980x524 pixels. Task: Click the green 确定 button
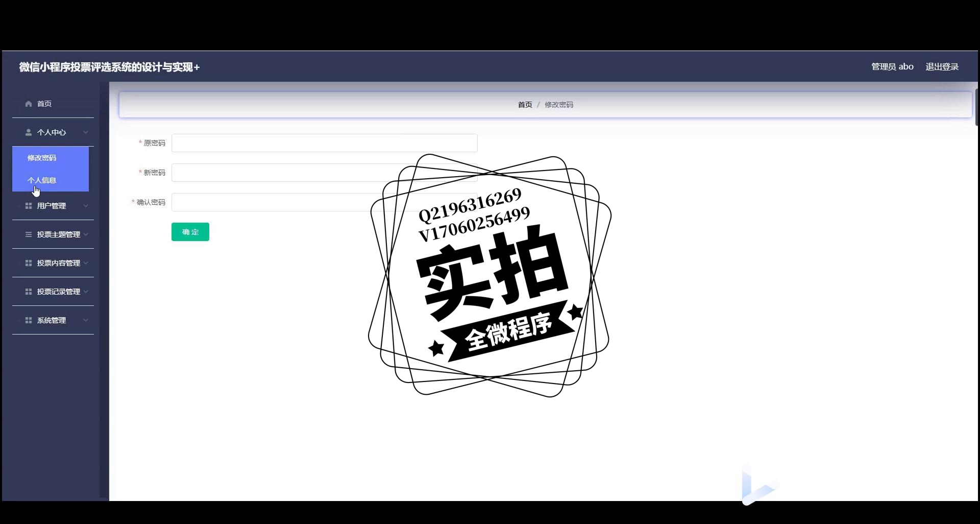click(190, 232)
